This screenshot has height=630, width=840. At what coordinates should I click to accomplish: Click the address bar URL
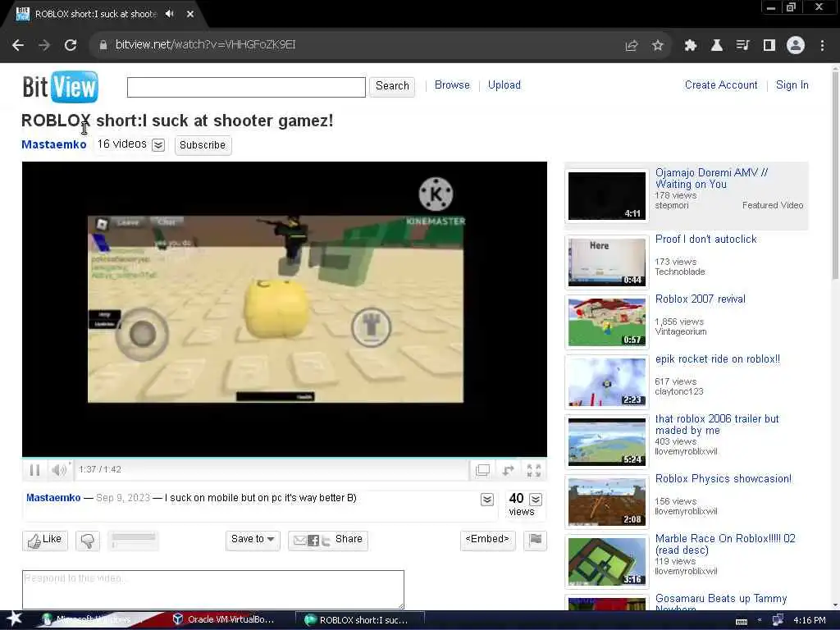(205, 45)
